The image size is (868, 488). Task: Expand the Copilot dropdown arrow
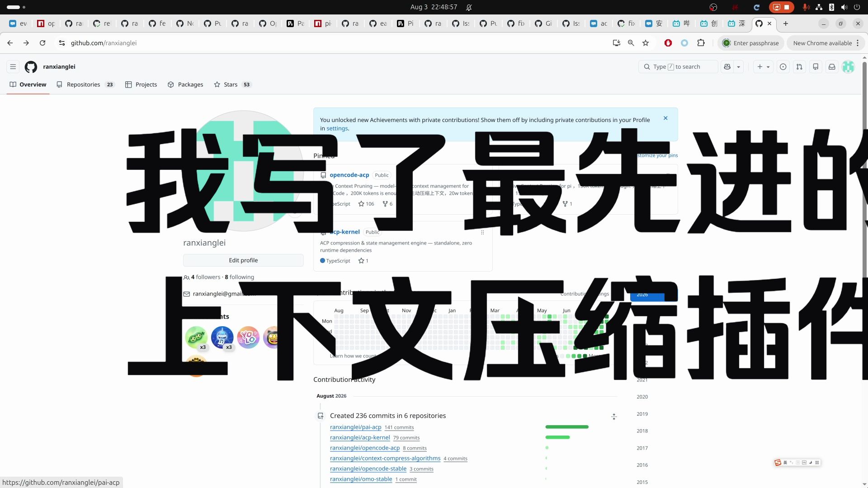click(x=739, y=67)
